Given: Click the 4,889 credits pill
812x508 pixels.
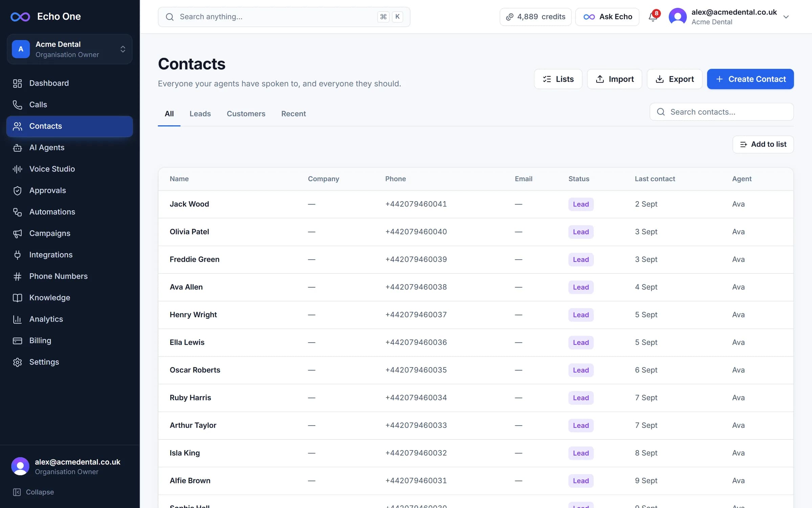Looking at the screenshot, I should 535,17.
